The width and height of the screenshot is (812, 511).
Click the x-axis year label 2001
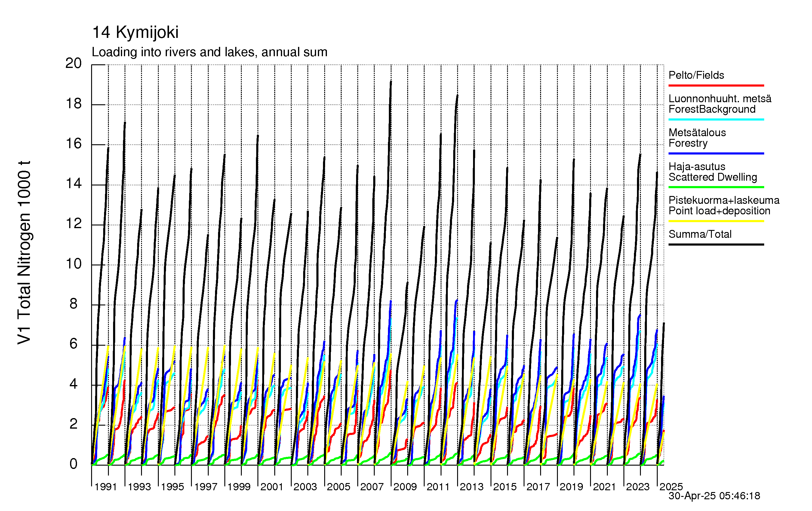[x=272, y=487]
